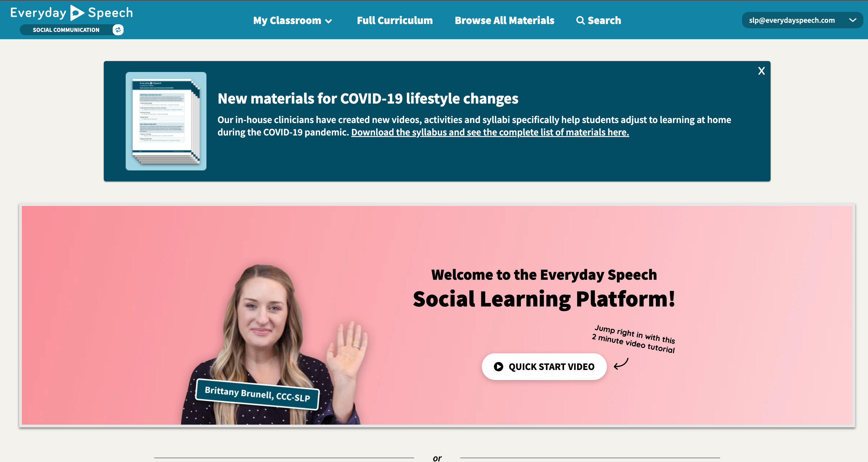Go to Browse All Materials
Screen dimensions: 868x462
tap(504, 20)
